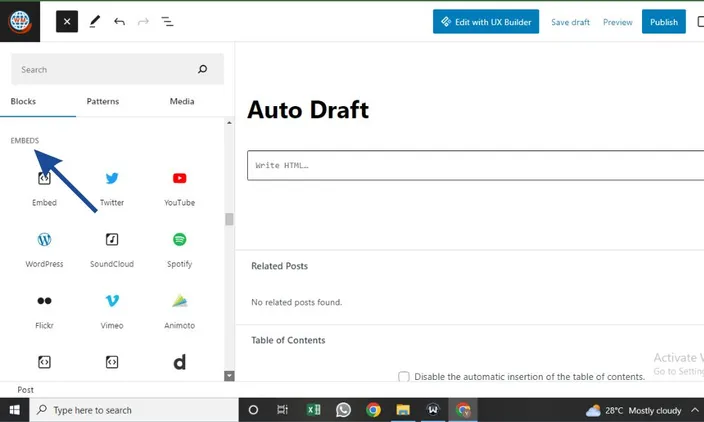Click the Post breadcrumb in footer
The width and height of the screenshot is (704, 422).
coord(25,390)
